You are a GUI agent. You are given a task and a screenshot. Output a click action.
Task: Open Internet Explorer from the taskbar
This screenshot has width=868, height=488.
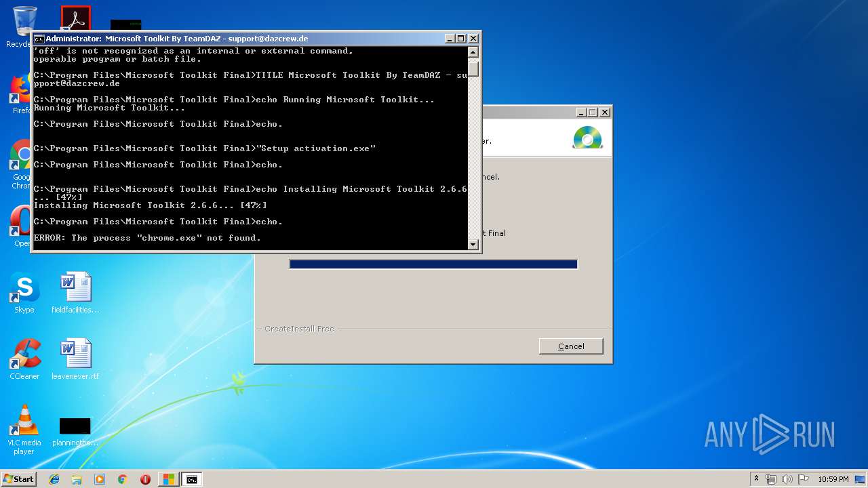click(x=54, y=479)
